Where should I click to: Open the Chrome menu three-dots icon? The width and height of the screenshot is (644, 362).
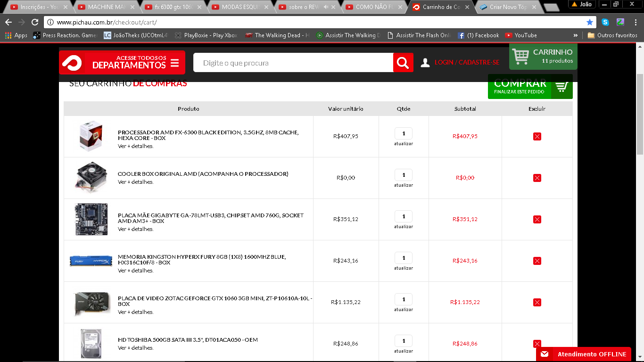point(635,22)
